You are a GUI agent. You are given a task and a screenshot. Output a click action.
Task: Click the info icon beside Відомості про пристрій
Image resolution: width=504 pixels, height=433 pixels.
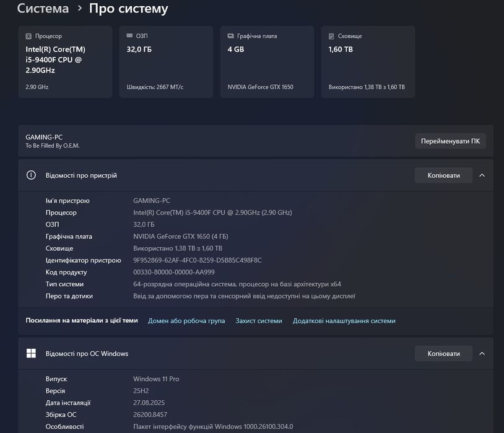(31, 175)
